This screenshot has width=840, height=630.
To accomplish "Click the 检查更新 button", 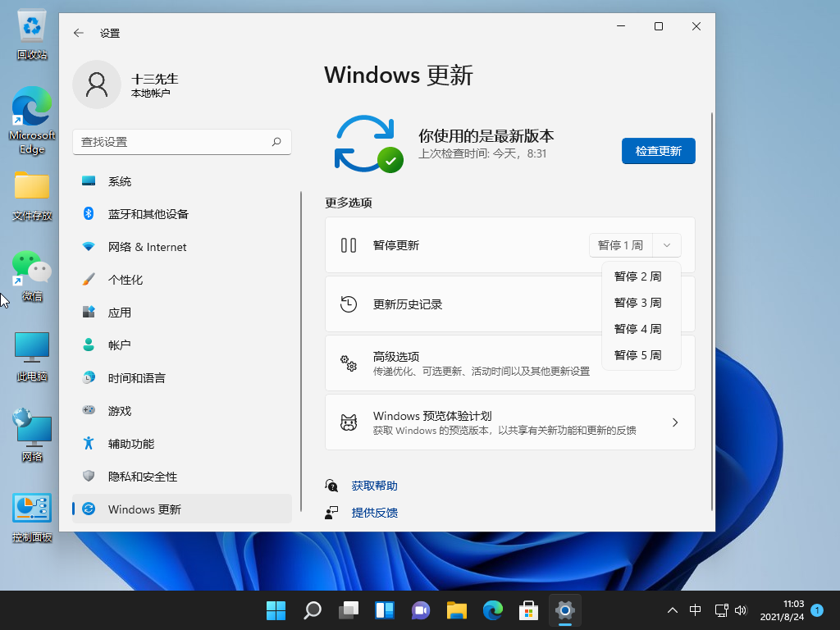I will 658,151.
